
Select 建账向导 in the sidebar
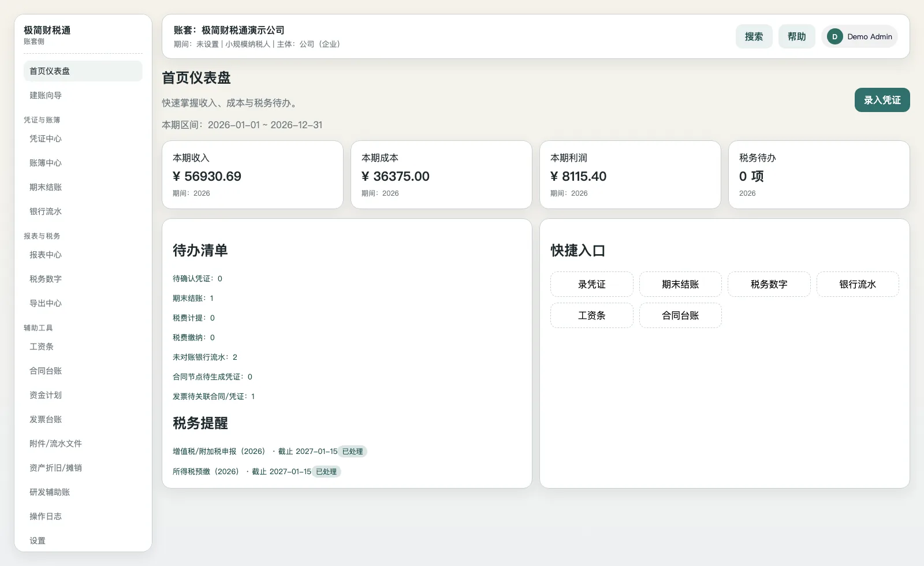pos(46,95)
